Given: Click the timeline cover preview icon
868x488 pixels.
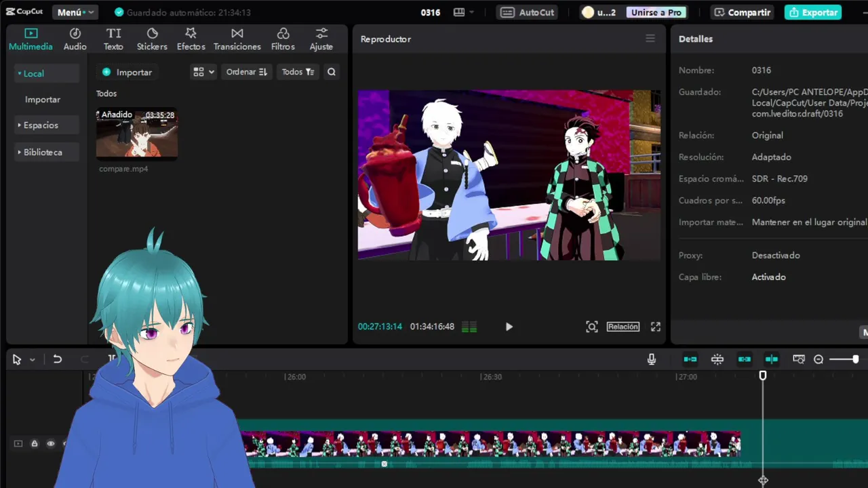Looking at the screenshot, I should point(799,359).
